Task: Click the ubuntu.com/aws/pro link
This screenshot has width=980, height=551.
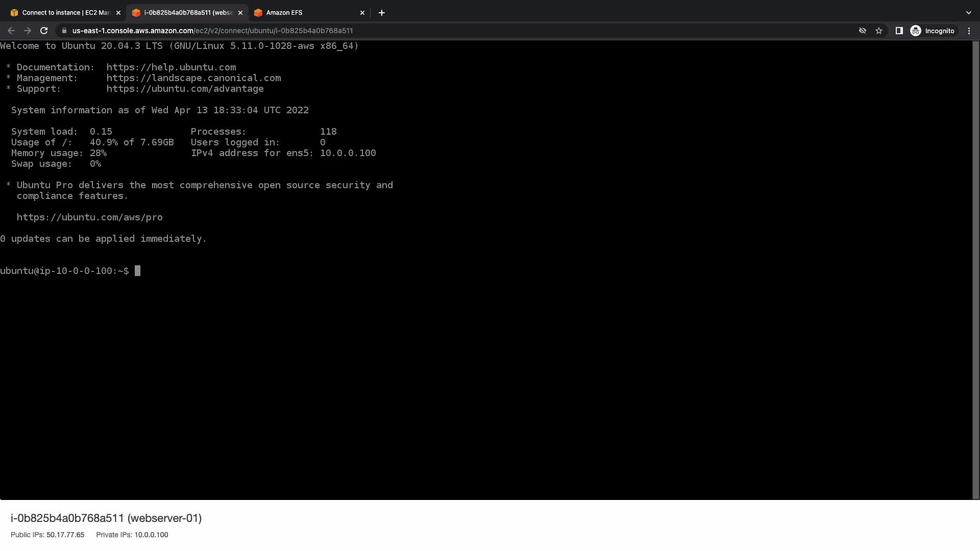Action: point(89,217)
